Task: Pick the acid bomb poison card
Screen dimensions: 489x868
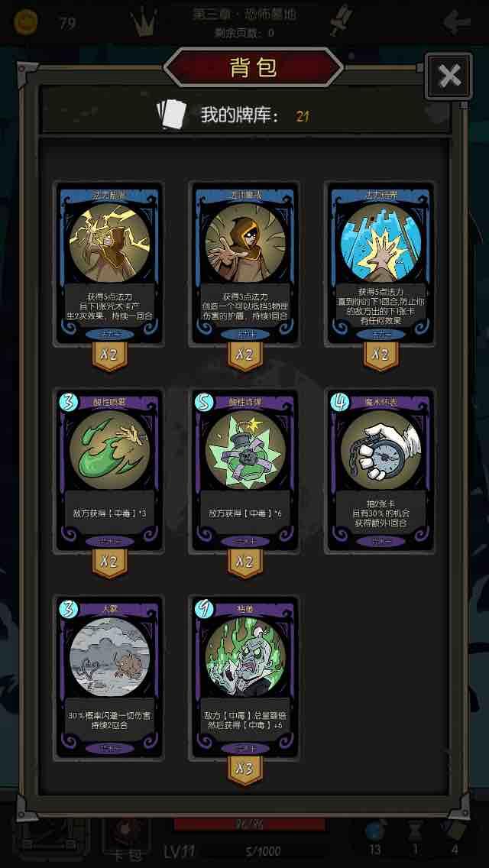Action: (244, 471)
